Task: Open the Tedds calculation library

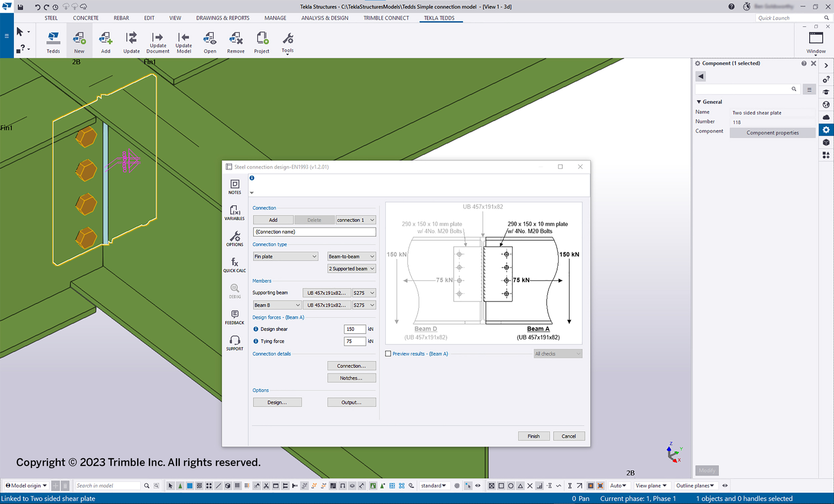Action: pos(53,41)
